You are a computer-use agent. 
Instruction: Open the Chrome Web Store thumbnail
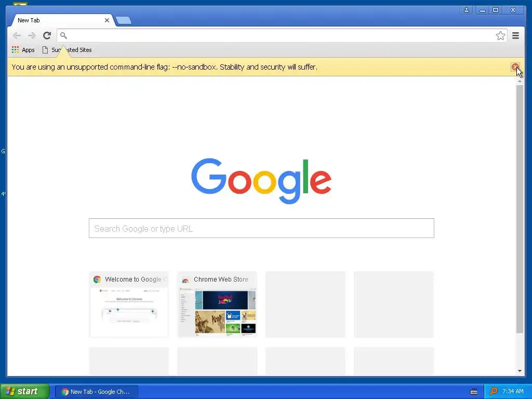217,304
